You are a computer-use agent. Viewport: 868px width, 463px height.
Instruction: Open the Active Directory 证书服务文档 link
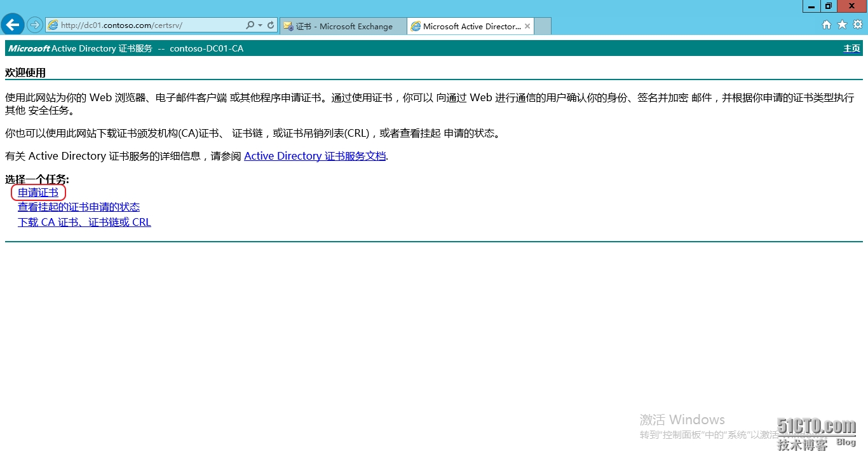(315, 156)
